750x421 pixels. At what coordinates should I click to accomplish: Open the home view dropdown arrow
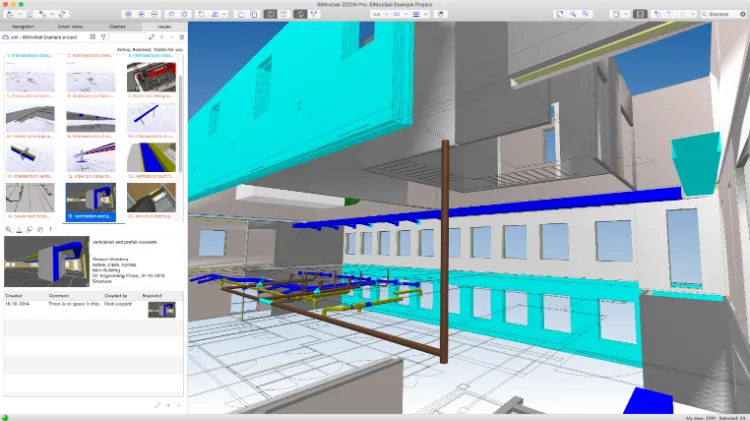[22, 15]
